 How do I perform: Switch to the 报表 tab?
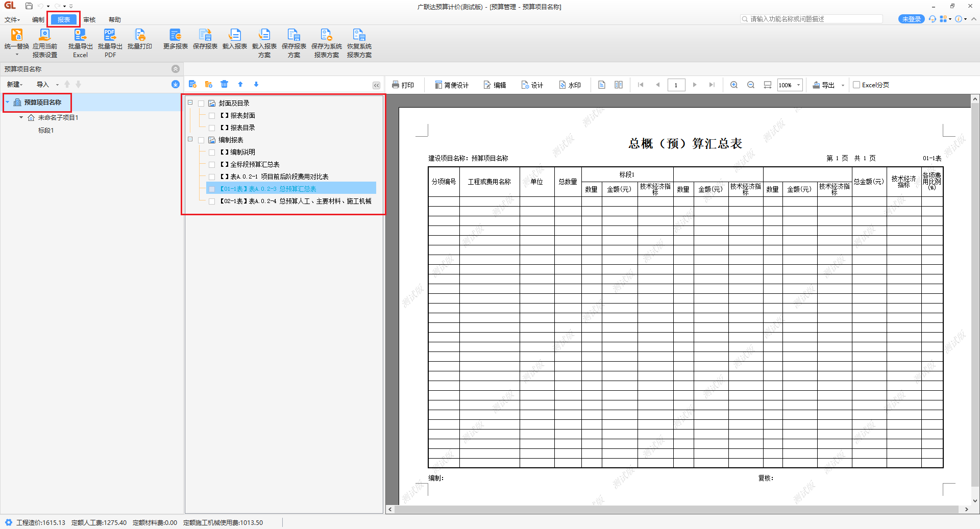pos(64,20)
